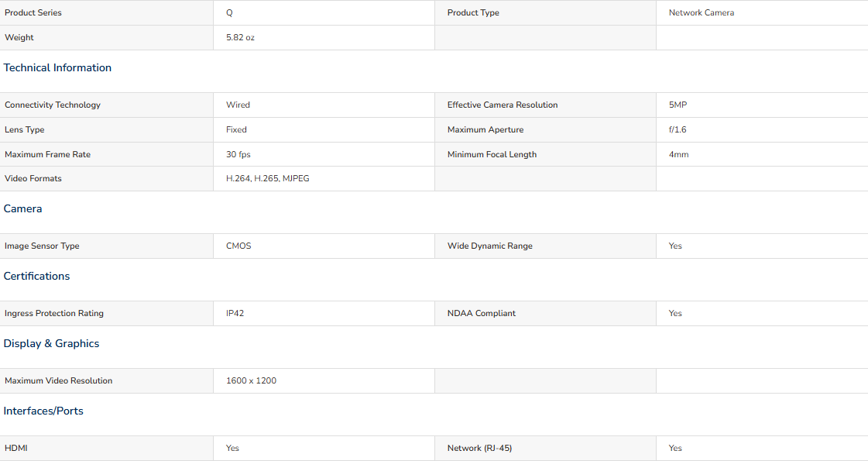This screenshot has height=461, width=868.
Task: Click the CMOS sensor type value
Action: (238, 246)
